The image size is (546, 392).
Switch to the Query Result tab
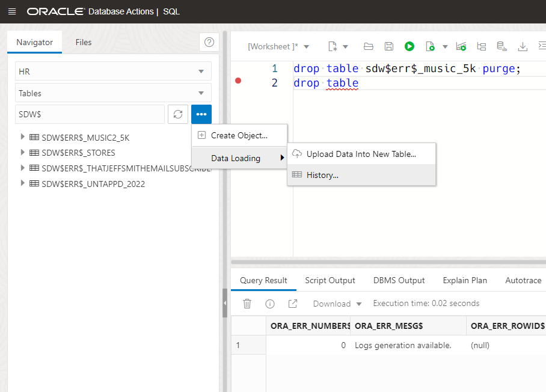263,280
